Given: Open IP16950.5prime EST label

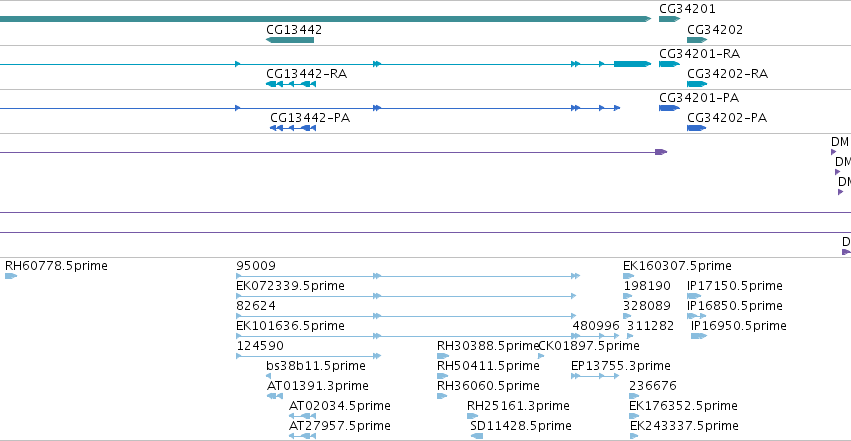Looking at the screenshot, I should point(739,326).
